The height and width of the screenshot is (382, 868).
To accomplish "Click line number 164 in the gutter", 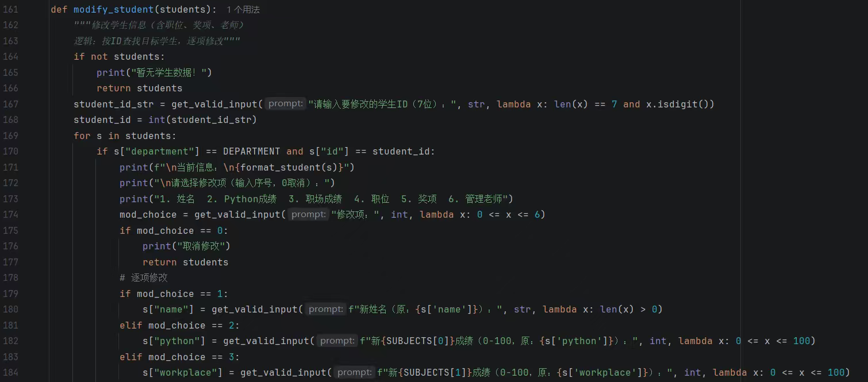I will 10,57.
